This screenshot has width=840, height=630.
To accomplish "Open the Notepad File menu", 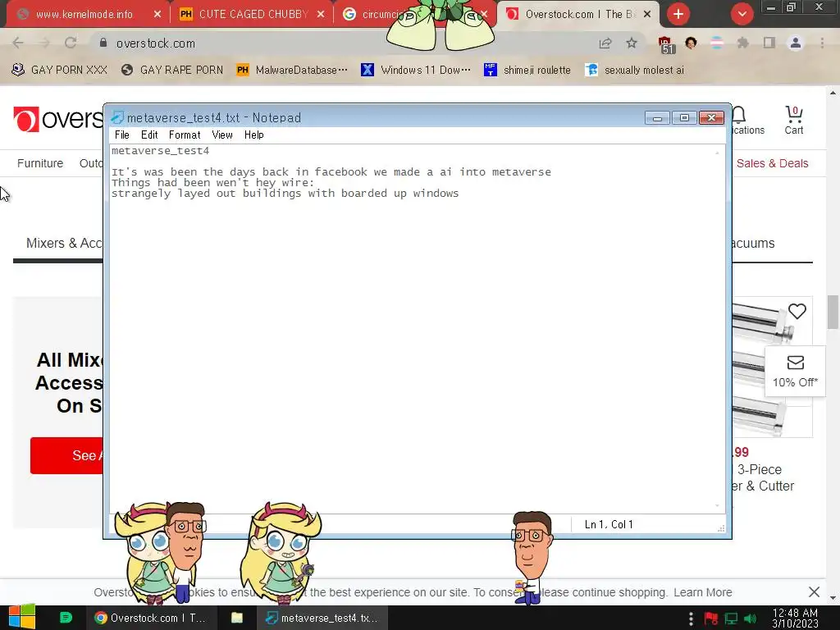I will (x=121, y=135).
